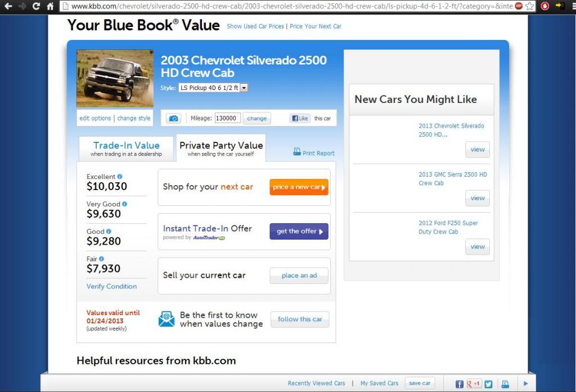576x392 pixels.
Task: Click the Helpful resources from kbb.com heading
Action: (x=156, y=361)
